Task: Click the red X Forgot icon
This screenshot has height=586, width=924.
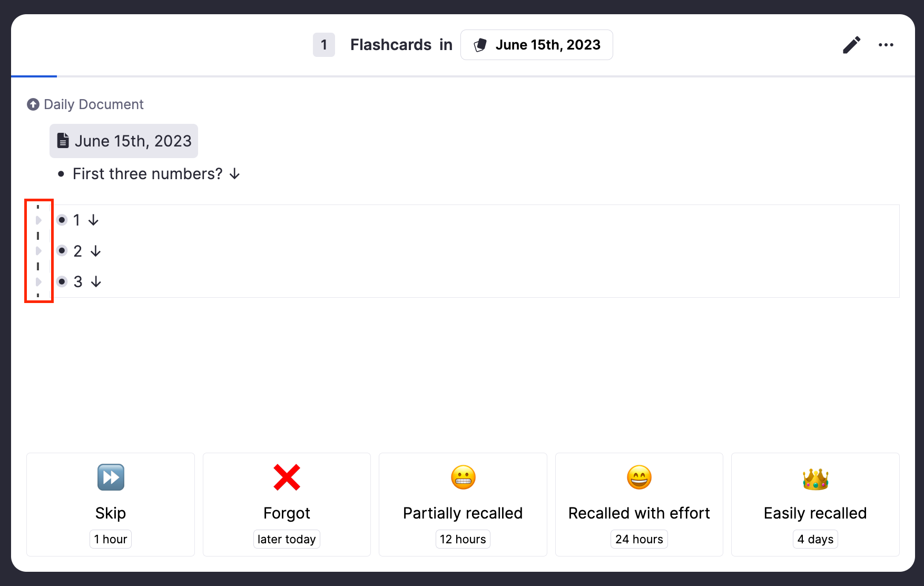Action: [287, 477]
